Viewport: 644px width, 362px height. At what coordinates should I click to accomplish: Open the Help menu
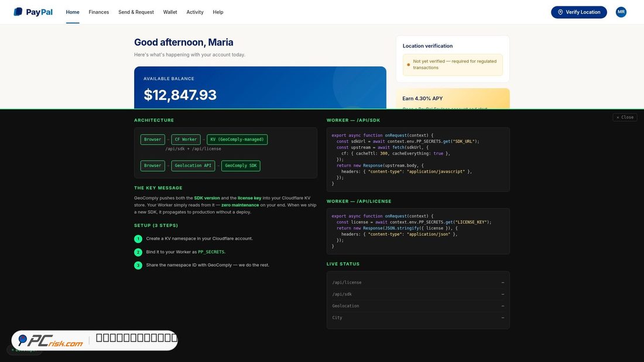point(218,12)
